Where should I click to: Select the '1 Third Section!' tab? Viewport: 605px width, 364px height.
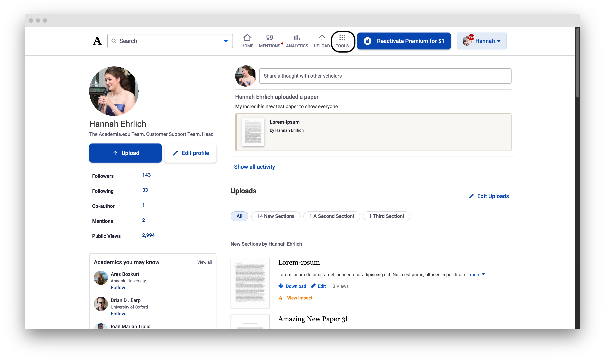(x=386, y=216)
